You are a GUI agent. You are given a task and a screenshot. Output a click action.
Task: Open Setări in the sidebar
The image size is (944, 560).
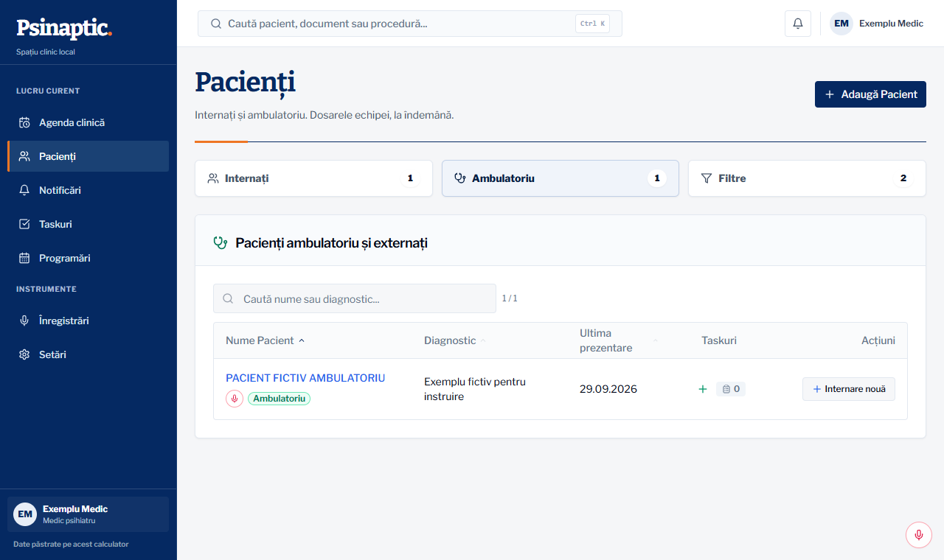(x=88, y=354)
